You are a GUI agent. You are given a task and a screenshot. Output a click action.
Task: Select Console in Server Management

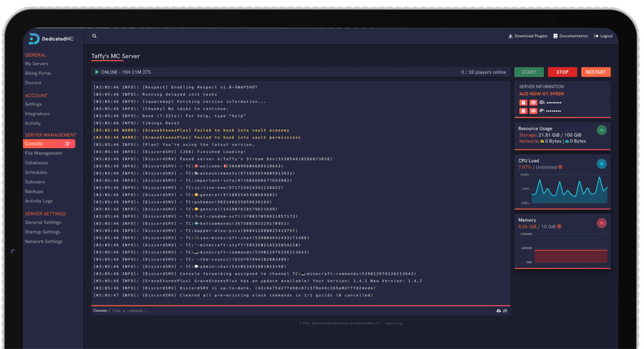pos(49,143)
